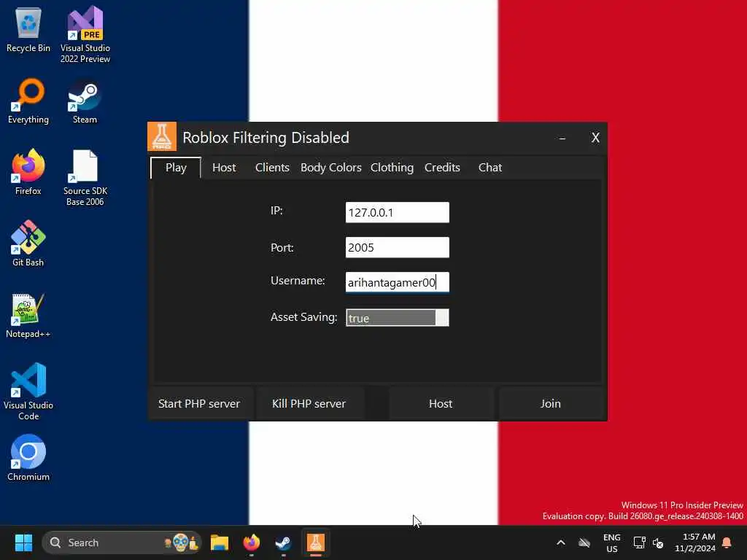Select the Git Bash desktop icon
This screenshot has width=747, height=560.
28,244
